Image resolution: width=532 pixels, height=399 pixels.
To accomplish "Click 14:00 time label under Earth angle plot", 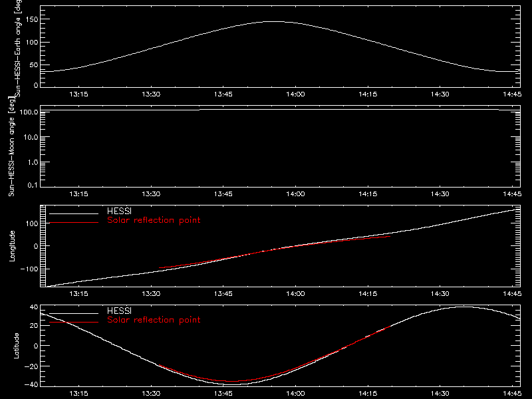I will (x=295, y=94).
